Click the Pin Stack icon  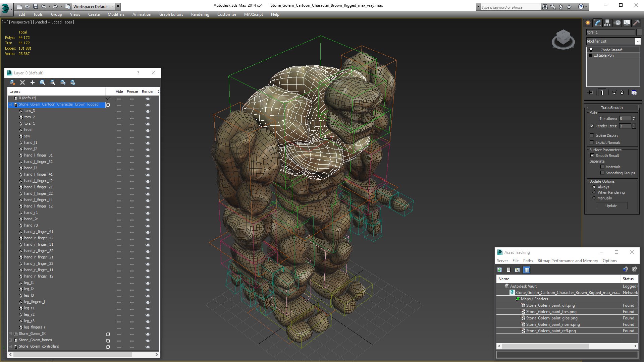[x=591, y=93]
